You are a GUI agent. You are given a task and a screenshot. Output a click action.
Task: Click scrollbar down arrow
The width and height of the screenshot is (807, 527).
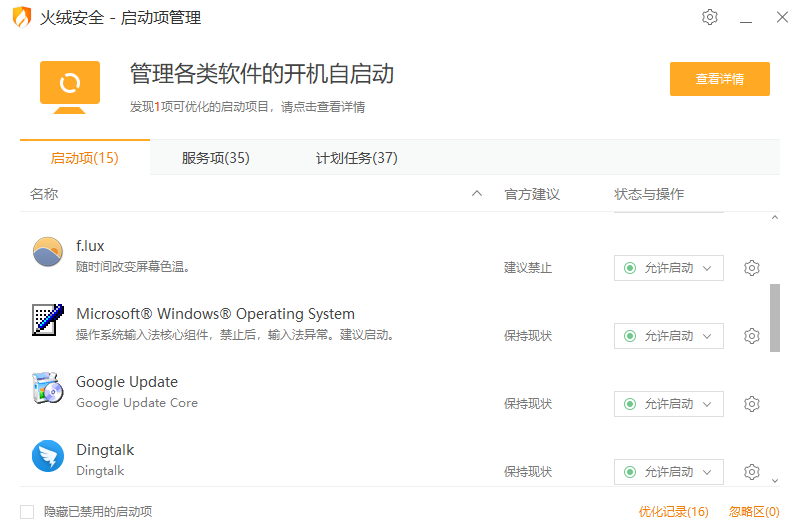click(775, 481)
